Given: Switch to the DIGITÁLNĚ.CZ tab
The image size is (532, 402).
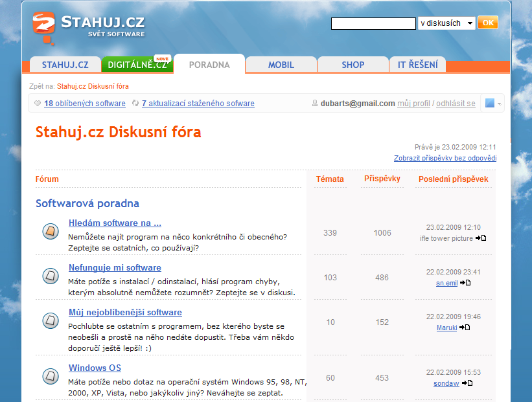Looking at the screenshot, I should (x=137, y=64).
